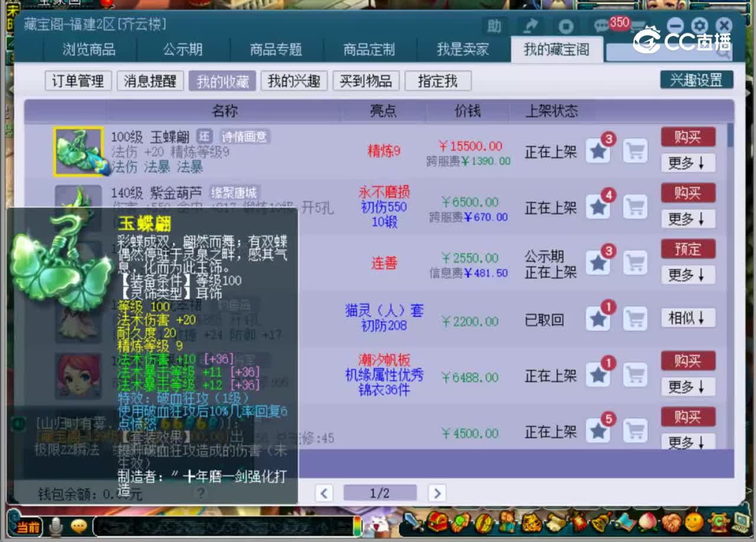Select the 我的收藏 sub-tab
The width and height of the screenshot is (756, 542).
pyautogui.click(x=222, y=81)
